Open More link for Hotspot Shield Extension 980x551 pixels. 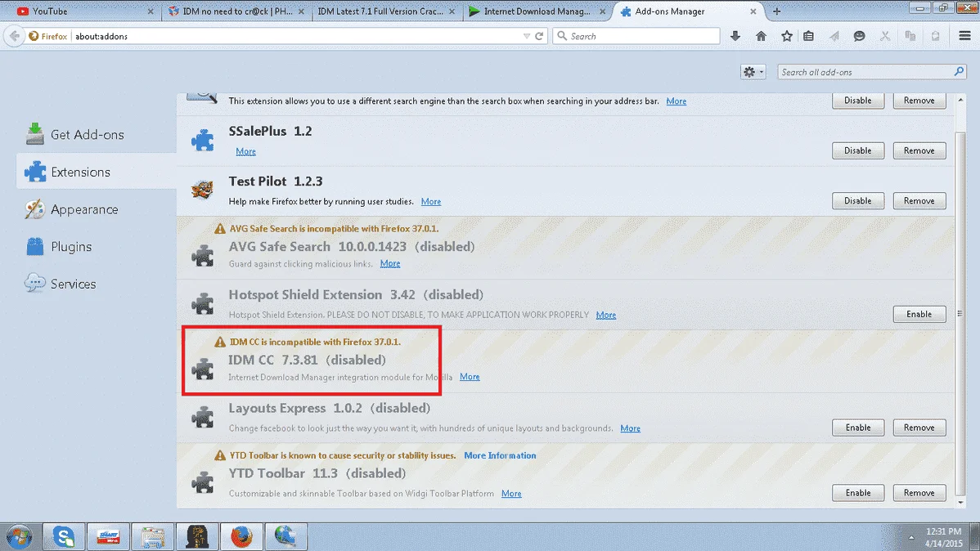coord(605,315)
